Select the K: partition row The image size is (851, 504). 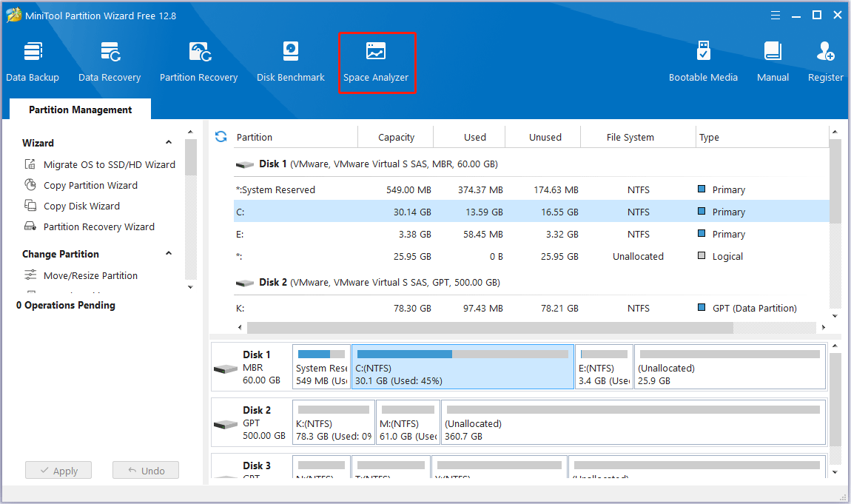tap(531, 308)
